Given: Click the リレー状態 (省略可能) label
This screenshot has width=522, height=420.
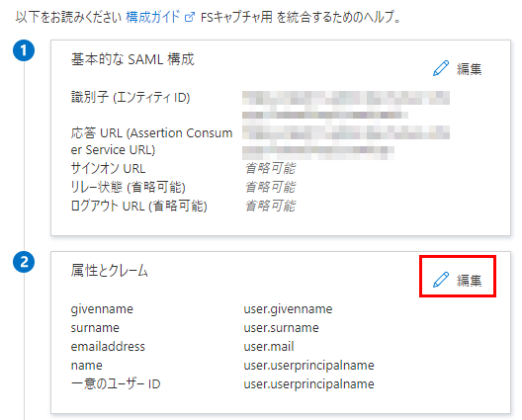Looking at the screenshot, I should point(129,187).
